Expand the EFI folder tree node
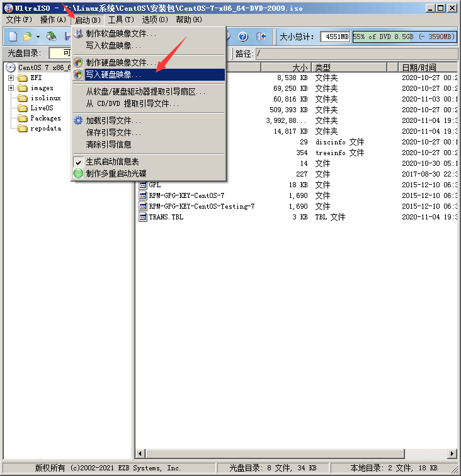The height and width of the screenshot is (476, 461). pyautogui.click(x=11, y=78)
